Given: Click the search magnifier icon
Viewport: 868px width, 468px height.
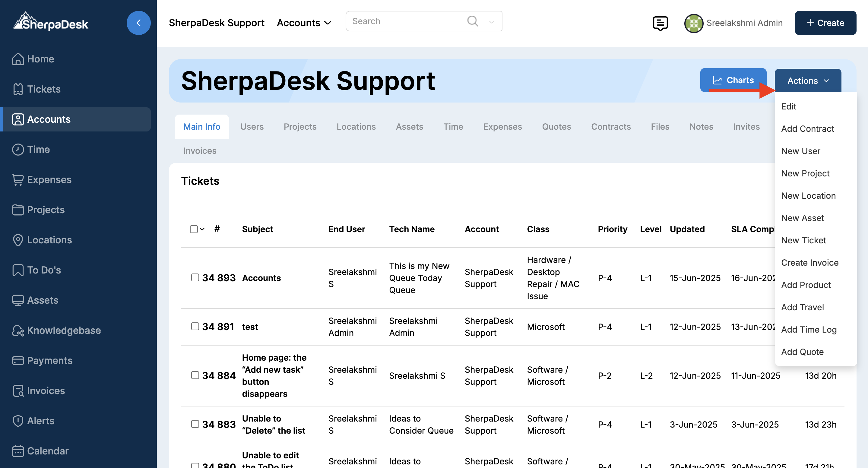Looking at the screenshot, I should click(x=472, y=21).
